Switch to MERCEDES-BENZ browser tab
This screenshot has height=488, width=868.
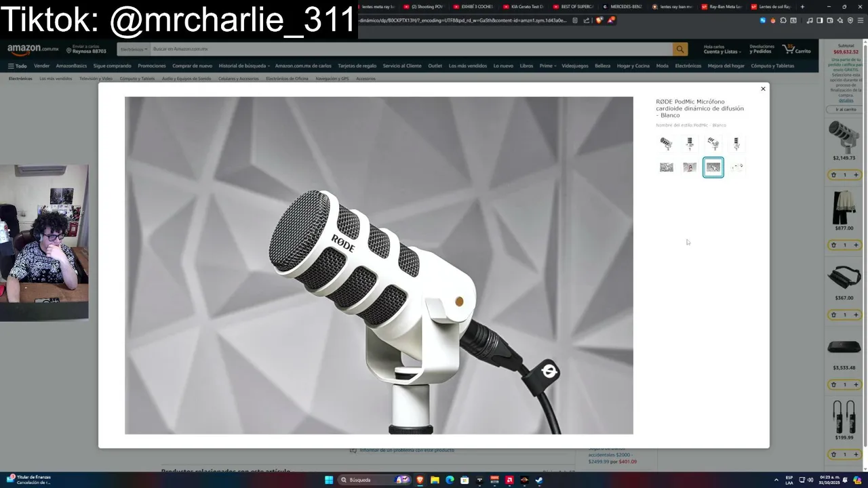(x=623, y=7)
